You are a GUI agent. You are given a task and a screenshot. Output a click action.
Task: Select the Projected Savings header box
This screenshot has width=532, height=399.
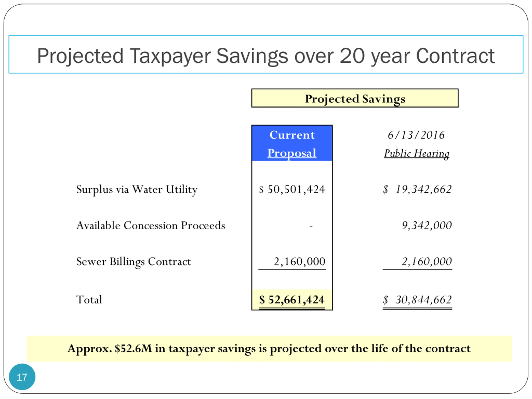(x=355, y=98)
